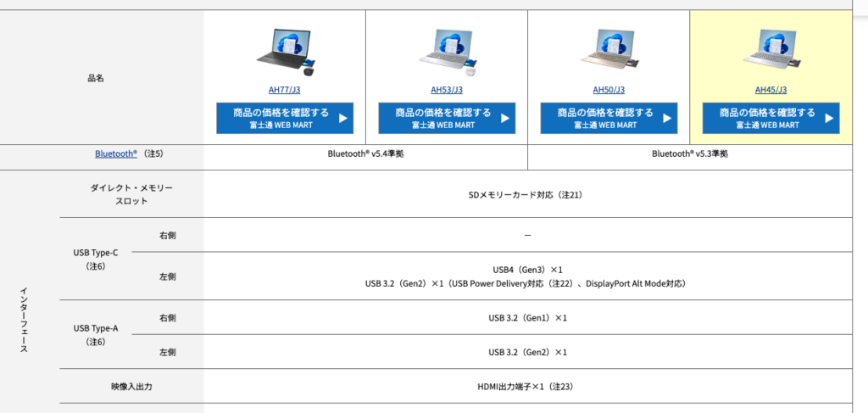Open the AH53/J3 product link

447,90
